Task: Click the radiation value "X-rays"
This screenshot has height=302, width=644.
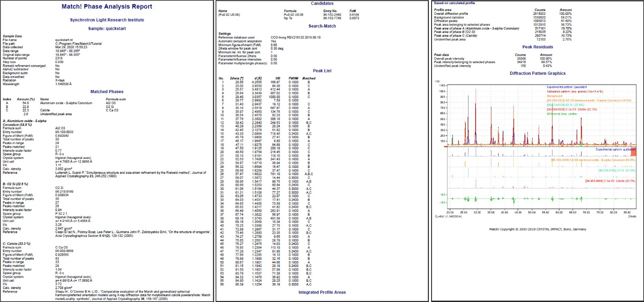Action: pos(60,80)
